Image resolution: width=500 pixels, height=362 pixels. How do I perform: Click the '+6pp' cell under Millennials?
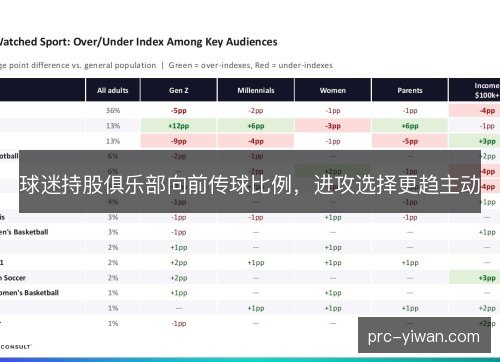[256, 126]
